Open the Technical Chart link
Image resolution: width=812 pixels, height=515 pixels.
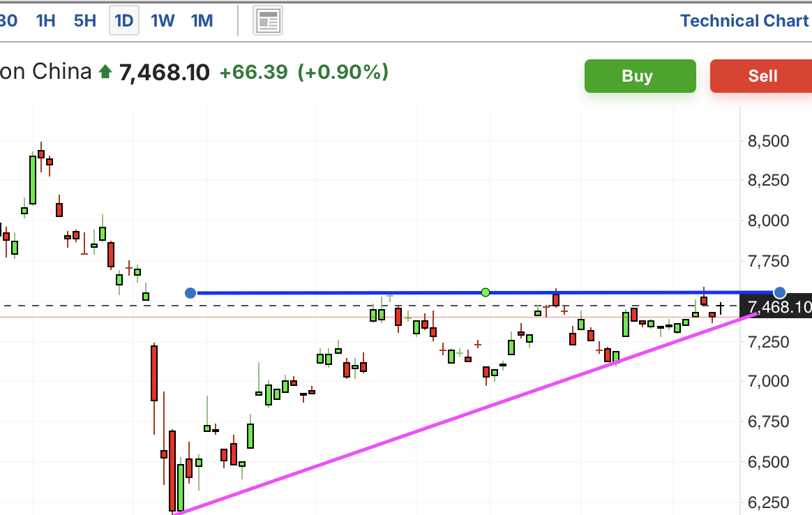[744, 21]
